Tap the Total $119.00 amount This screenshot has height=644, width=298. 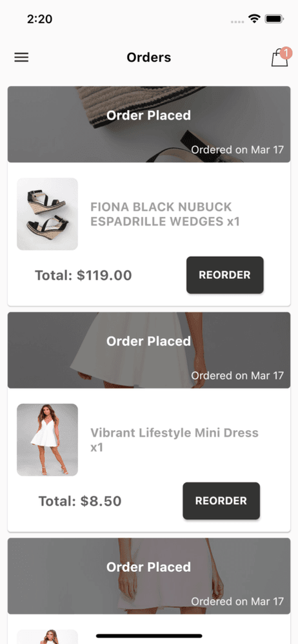(x=83, y=275)
